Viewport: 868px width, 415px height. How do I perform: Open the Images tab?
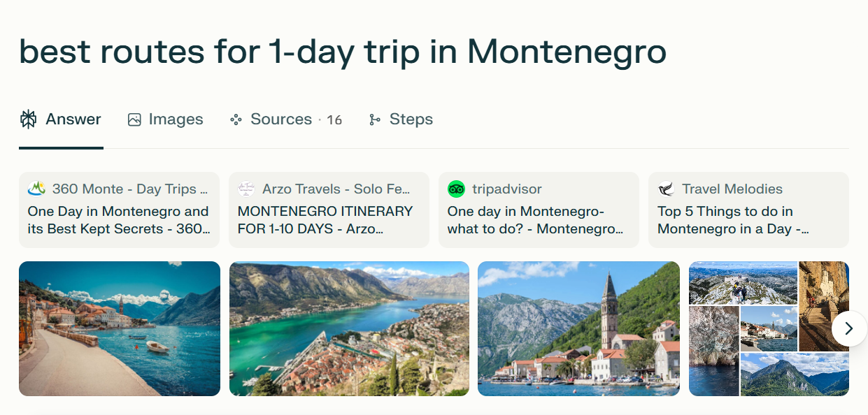[176, 119]
